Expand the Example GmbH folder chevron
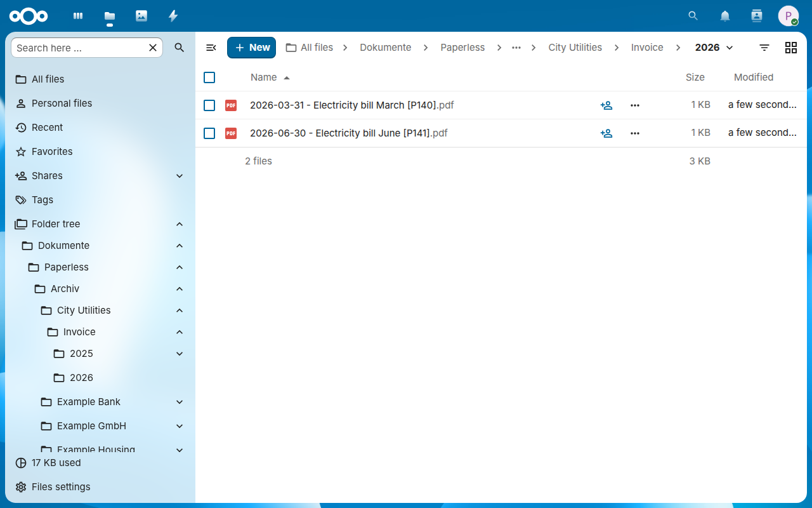The image size is (812, 508). coord(180,426)
